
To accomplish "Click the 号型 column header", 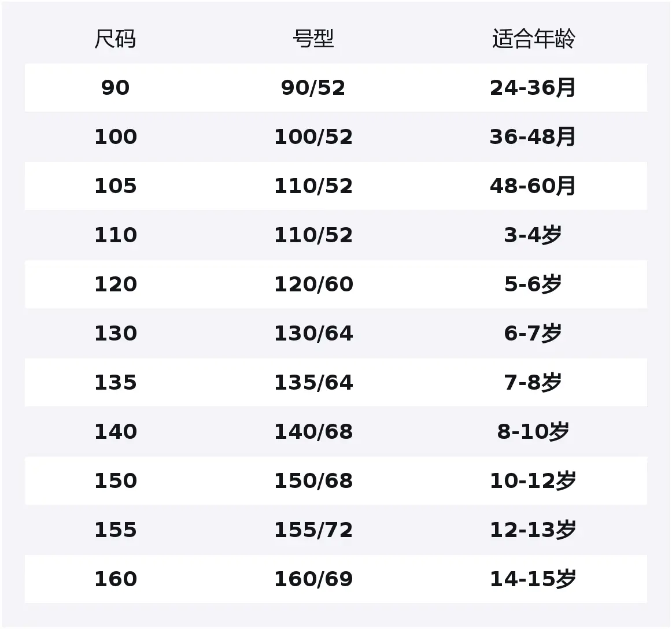I will 313,39.
